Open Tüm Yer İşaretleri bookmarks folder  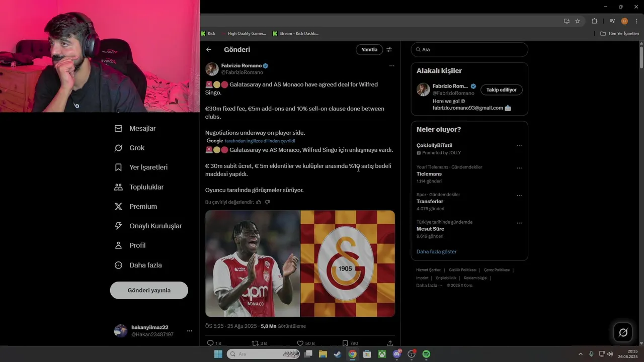[620, 34]
